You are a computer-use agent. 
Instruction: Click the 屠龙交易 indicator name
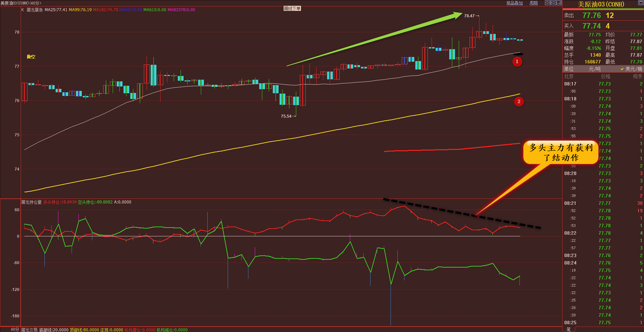pyautogui.click(x=29, y=330)
